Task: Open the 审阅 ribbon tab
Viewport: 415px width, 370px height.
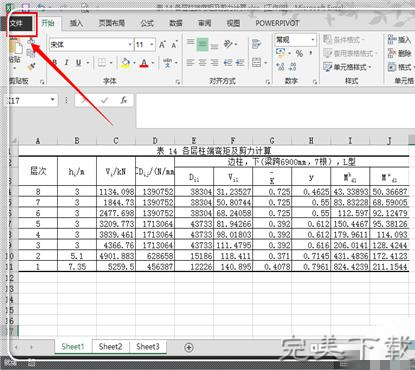Action: 204,23
